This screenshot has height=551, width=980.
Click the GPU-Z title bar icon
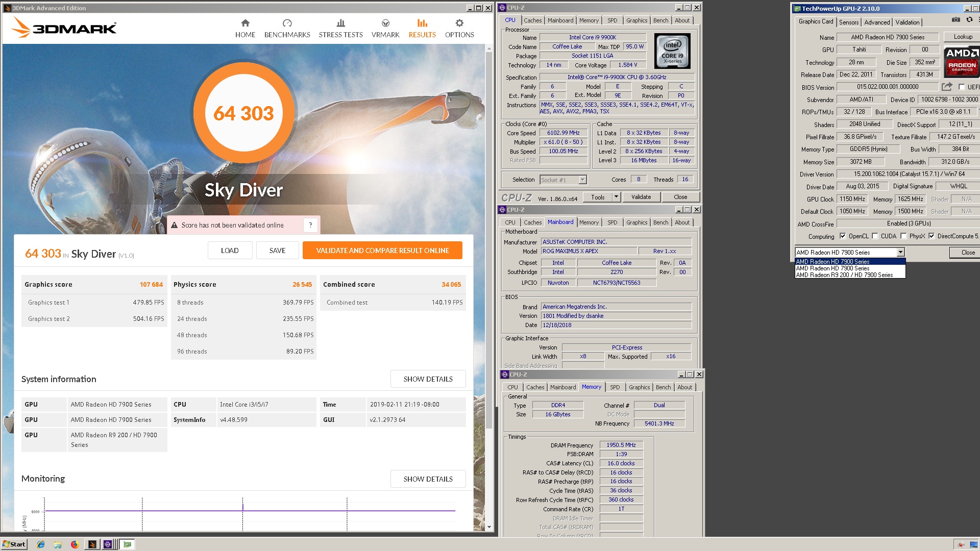(797, 9)
